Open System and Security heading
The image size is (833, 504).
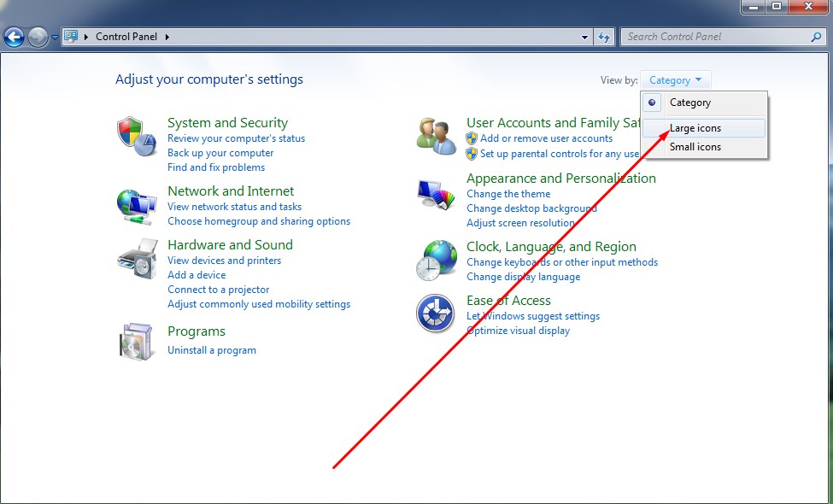227,123
